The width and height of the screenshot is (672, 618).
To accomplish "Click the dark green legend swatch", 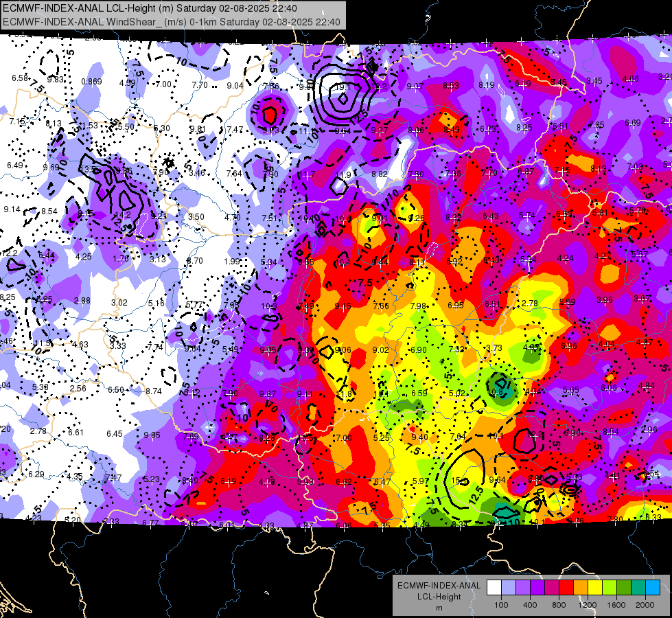I will [x=624, y=588].
